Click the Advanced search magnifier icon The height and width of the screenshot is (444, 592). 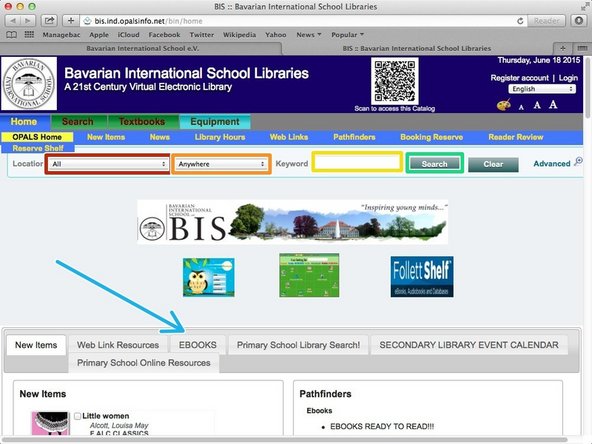(578, 162)
